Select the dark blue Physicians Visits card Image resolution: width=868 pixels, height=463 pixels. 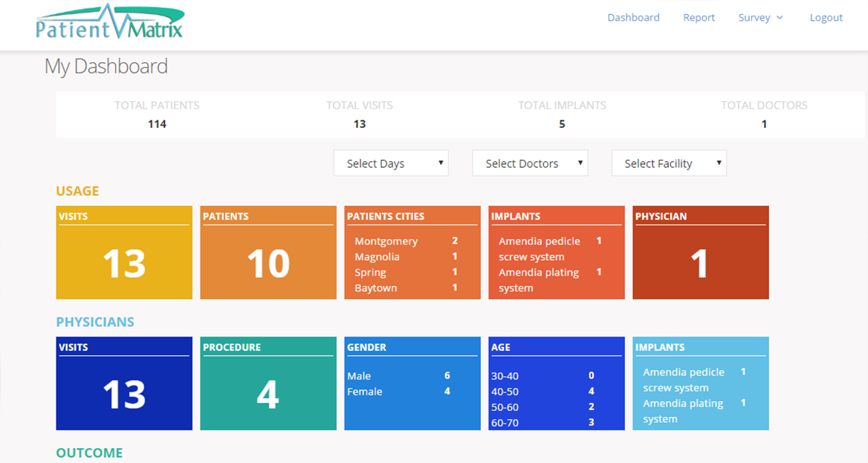click(124, 383)
